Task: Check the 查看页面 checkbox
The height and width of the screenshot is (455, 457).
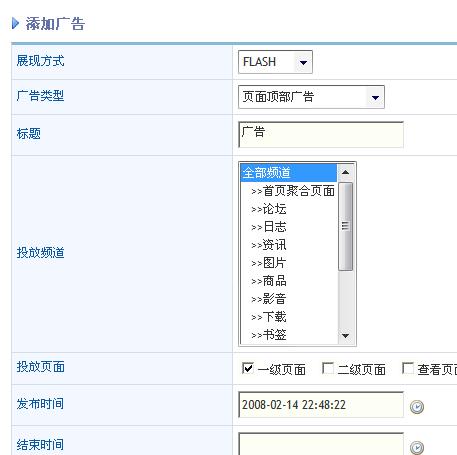Action: (408, 368)
